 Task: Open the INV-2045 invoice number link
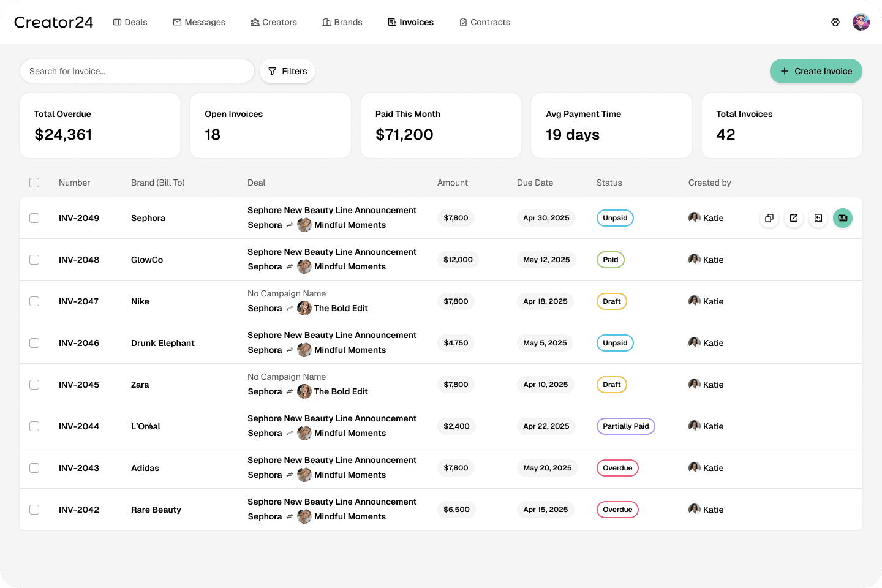click(x=79, y=385)
